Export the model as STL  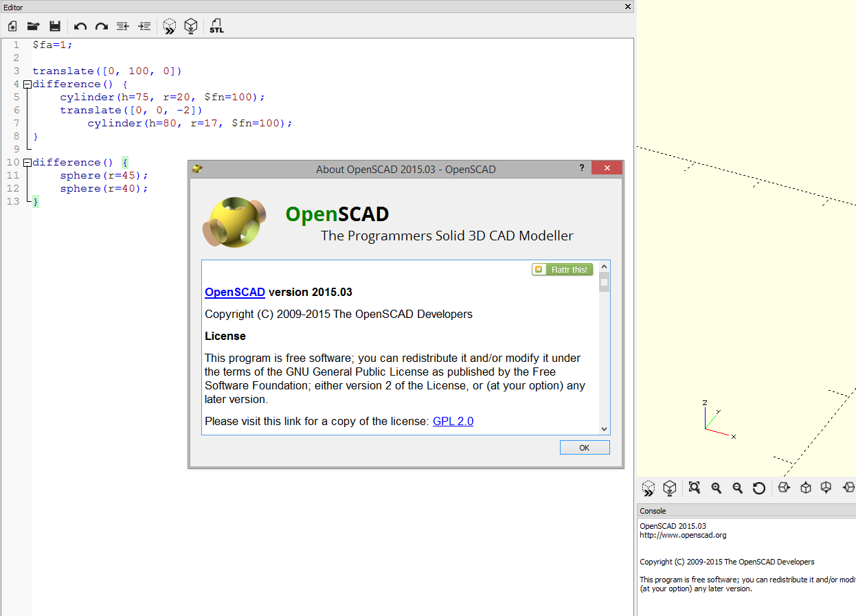[x=216, y=26]
